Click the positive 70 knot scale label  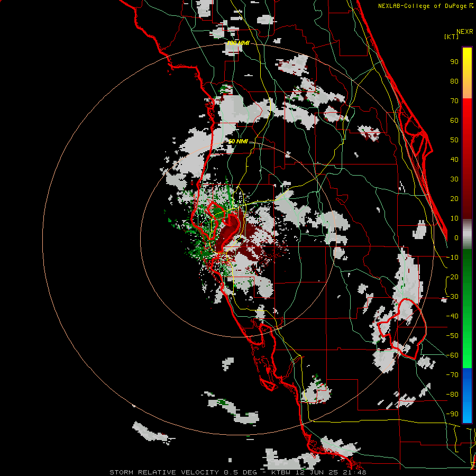[454, 101]
